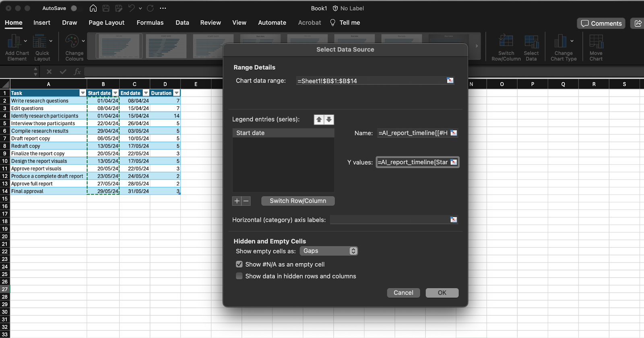
Task: Click the Redo icon in title bar
Action: pos(150,8)
